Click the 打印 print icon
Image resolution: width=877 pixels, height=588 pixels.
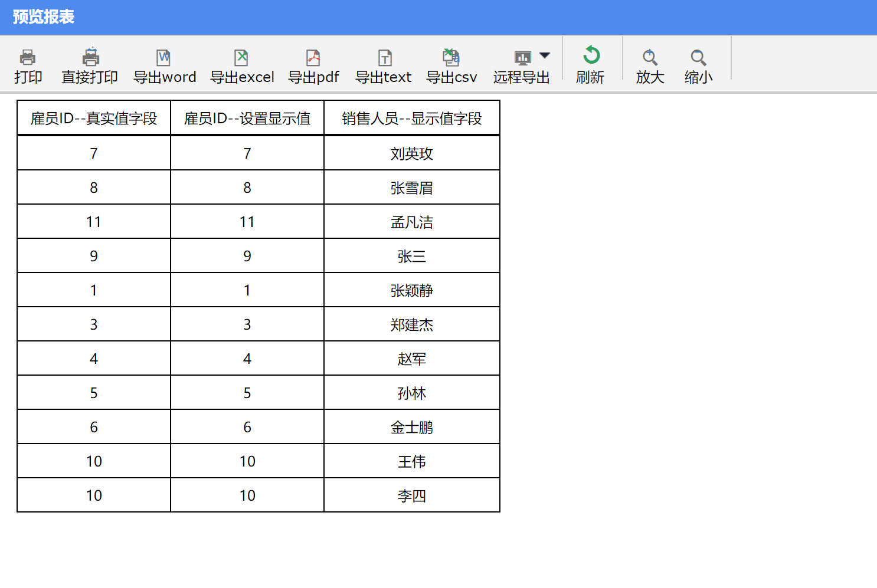pos(28,58)
